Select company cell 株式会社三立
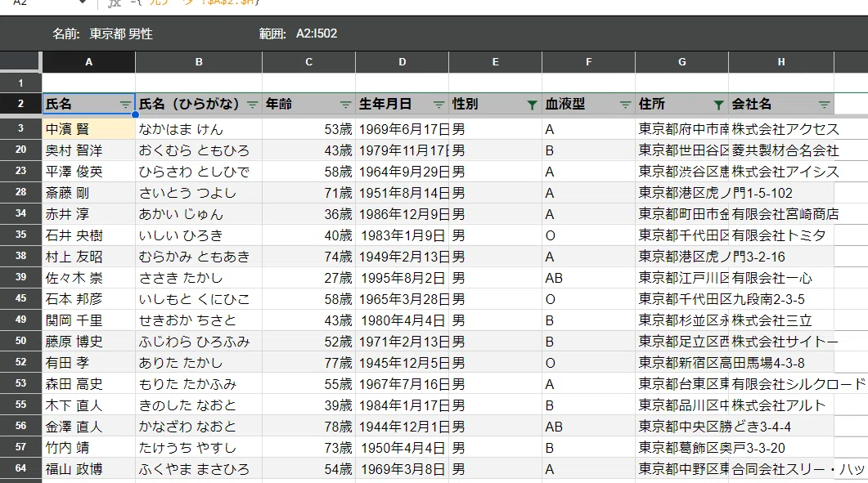The width and height of the screenshot is (868, 483). pyautogui.click(x=781, y=320)
